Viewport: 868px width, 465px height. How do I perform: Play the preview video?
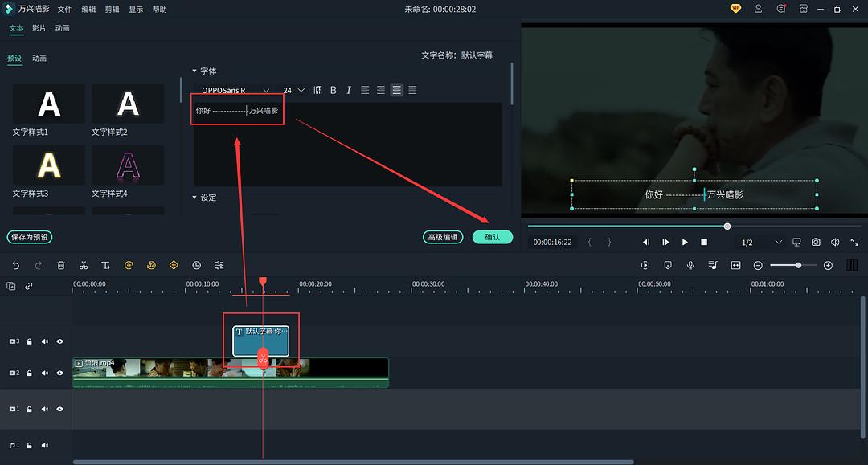(x=685, y=243)
